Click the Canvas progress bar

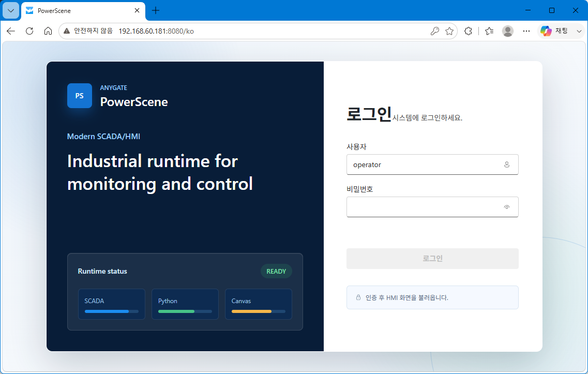point(259,311)
